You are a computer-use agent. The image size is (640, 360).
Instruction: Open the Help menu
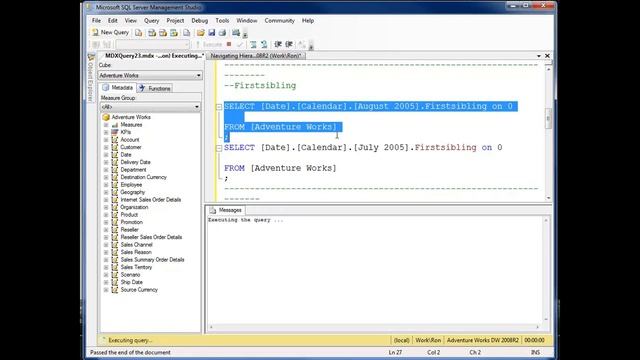(308, 20)
